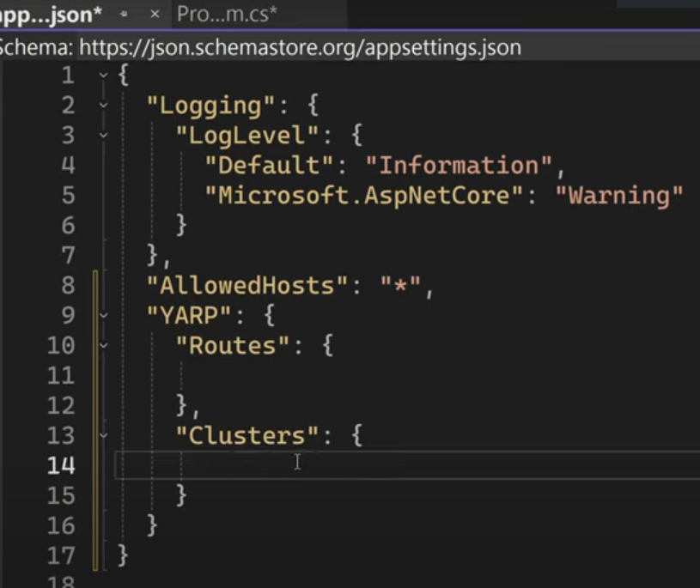
Task: Click the "Warning" value
Action: [x=618, y=196]
